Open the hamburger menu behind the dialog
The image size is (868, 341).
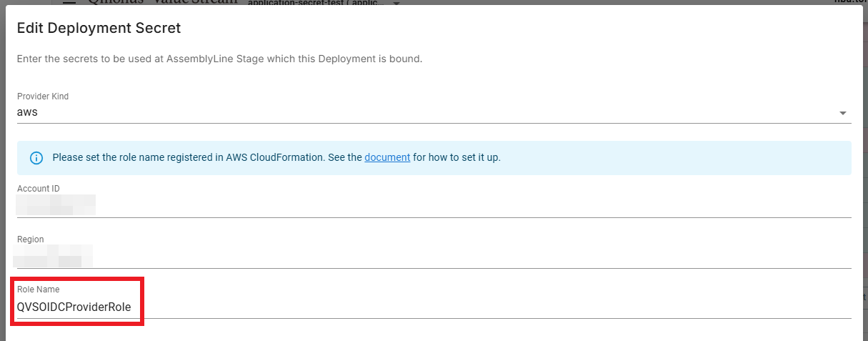pyautogui.click(x=69, y=2)
